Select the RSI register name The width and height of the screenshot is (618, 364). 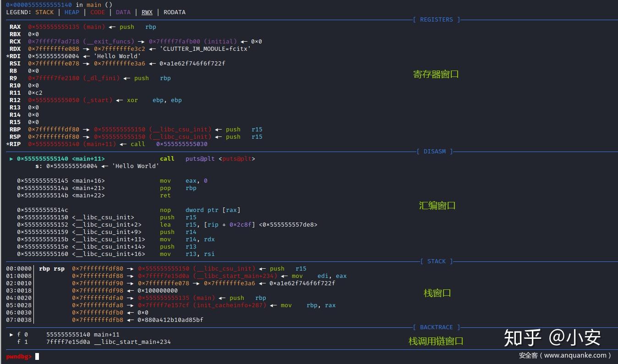pos(15,63)
